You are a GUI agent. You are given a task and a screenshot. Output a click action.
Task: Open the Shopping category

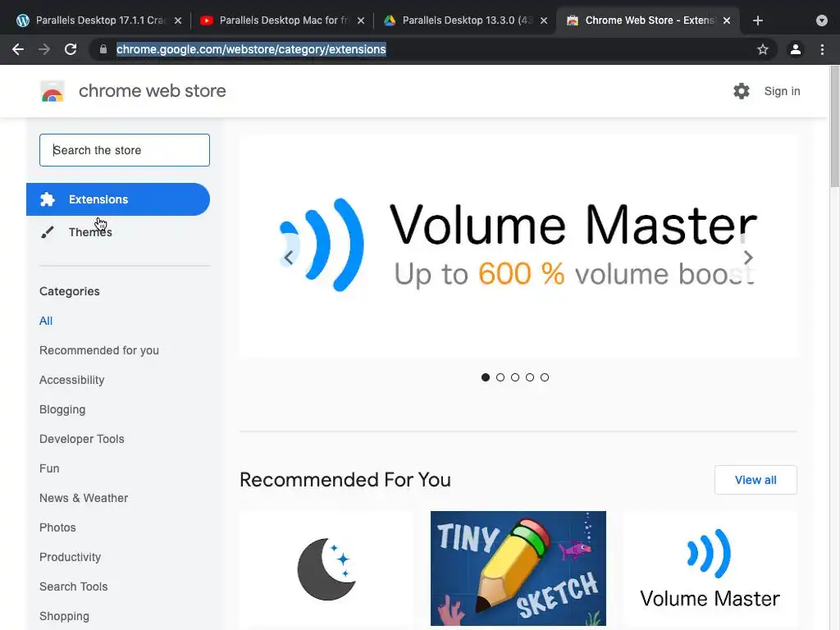(x=64, y=616)
